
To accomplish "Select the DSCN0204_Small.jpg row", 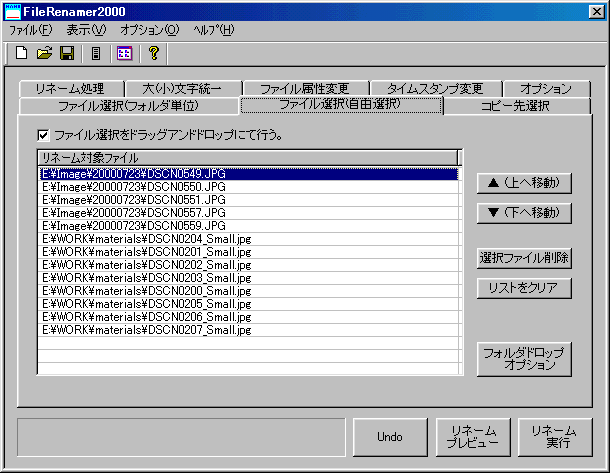I will click(249, 239).
